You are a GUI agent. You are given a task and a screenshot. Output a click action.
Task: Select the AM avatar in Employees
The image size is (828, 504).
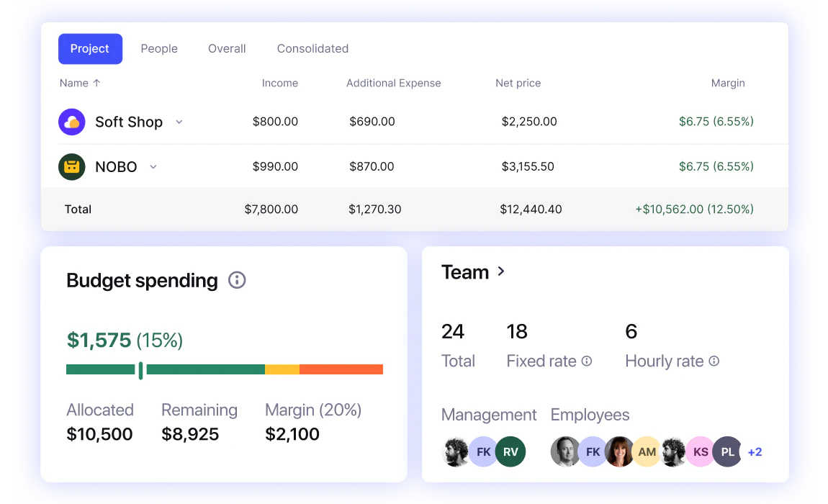[x=647, y=451]
